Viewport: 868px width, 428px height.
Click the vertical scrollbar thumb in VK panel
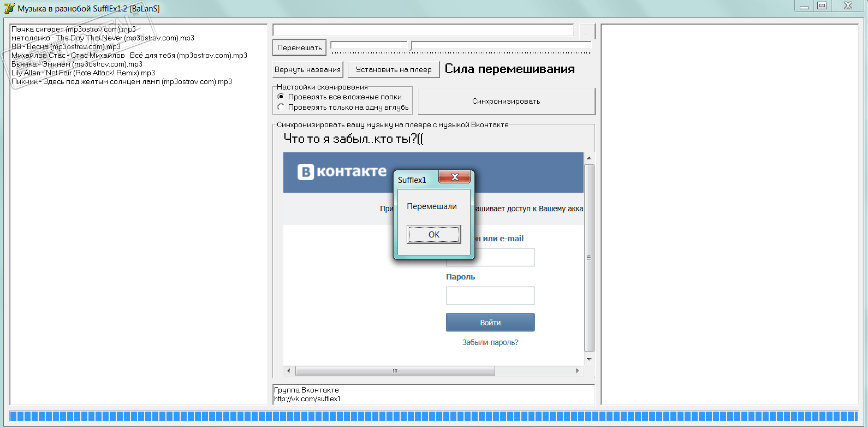(589, 258)
